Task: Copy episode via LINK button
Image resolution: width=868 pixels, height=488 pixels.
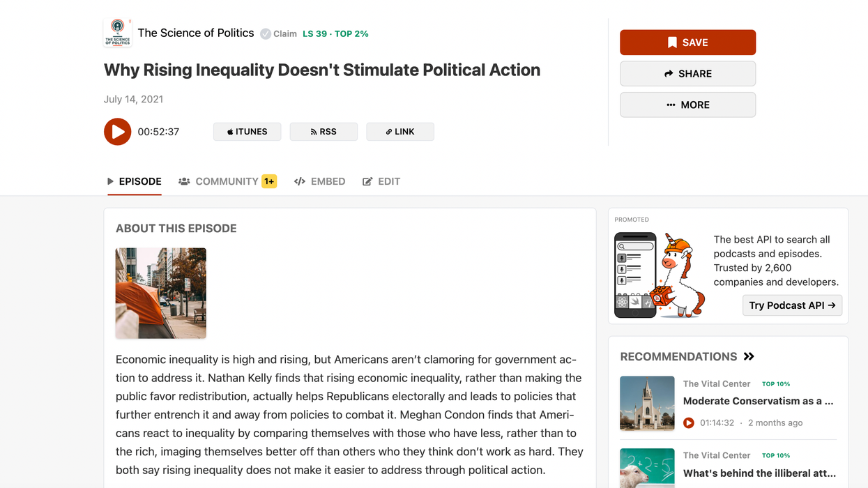Action: 400,132
